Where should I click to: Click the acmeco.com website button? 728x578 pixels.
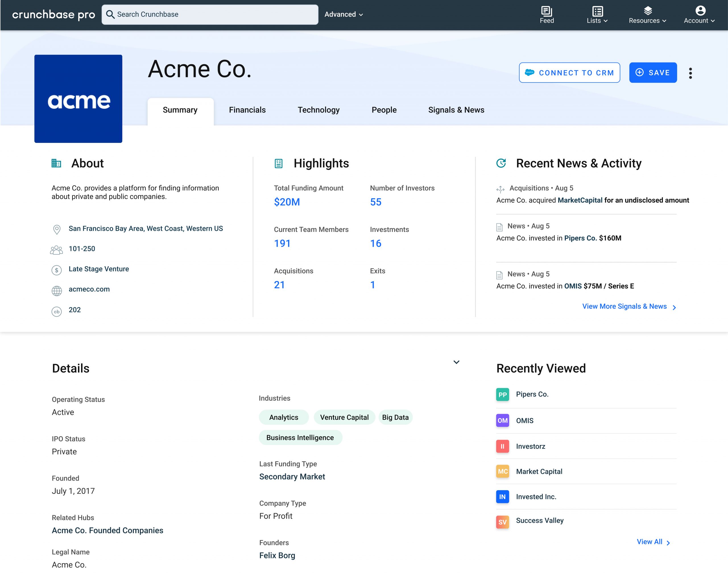pyautogui.click(x=89, y=289)
